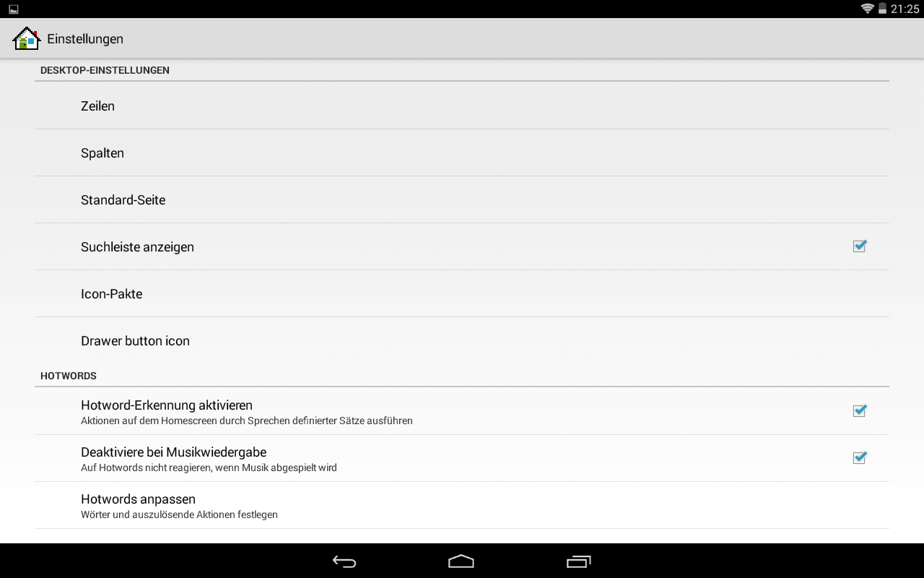The height and width of the screenshot is (578, 924).
Task: Toggle Deaktiviere bei Musikwiedergabe checkbox
Action: 859,458
